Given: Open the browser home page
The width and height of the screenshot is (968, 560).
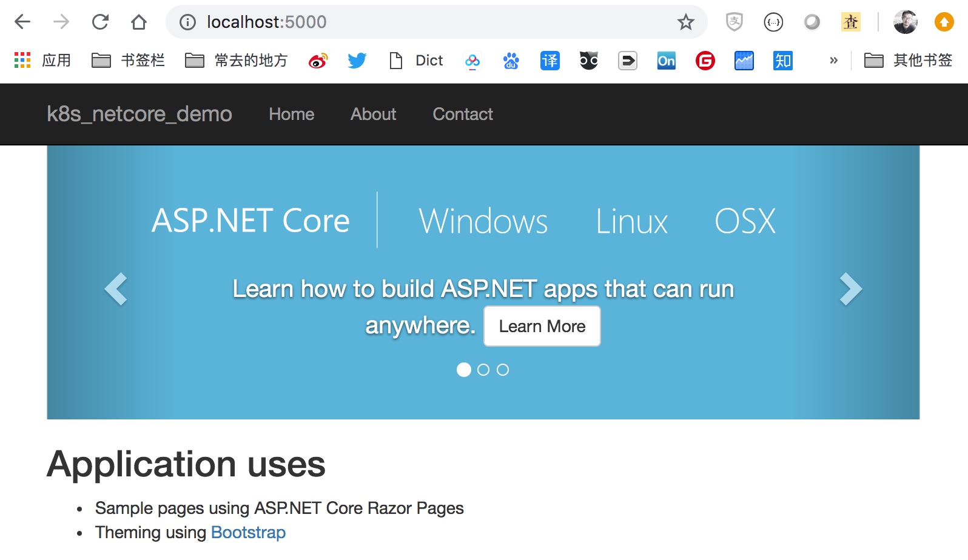Looking at the screenshot, I should (x=139, y=22).
